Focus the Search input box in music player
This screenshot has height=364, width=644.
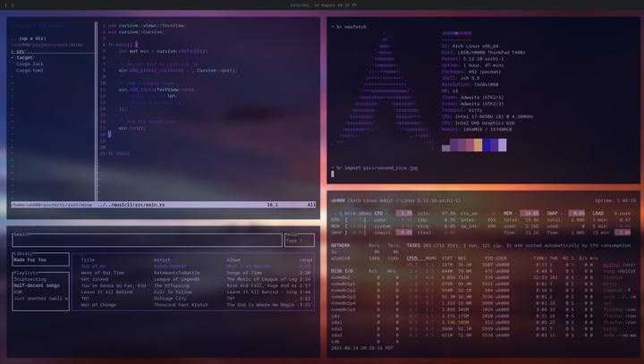click(147, 240)
